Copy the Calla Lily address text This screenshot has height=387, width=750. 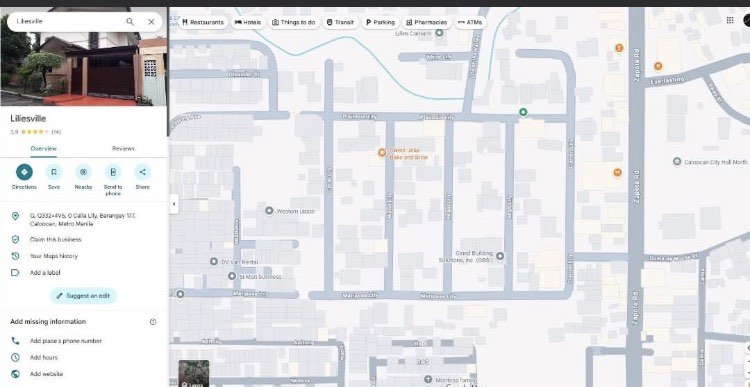82,220
